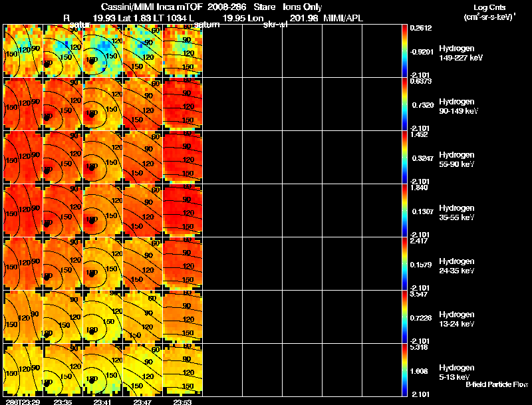Viewport: 532px width, 405px height.
Task: Pick the color bar beside Hydrogen 24-35 keV
Action: tap(404, 264)
